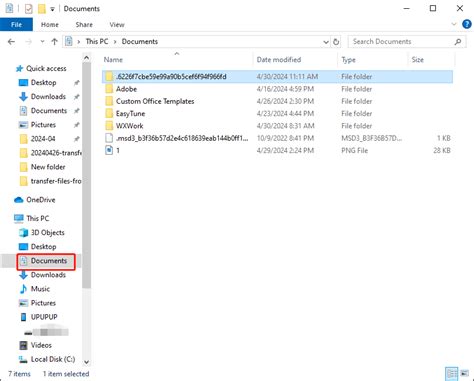The width and height of the screenshot is (474, 381).
Task: Open Downloads under Quick access
Action: tap(48, 96)
